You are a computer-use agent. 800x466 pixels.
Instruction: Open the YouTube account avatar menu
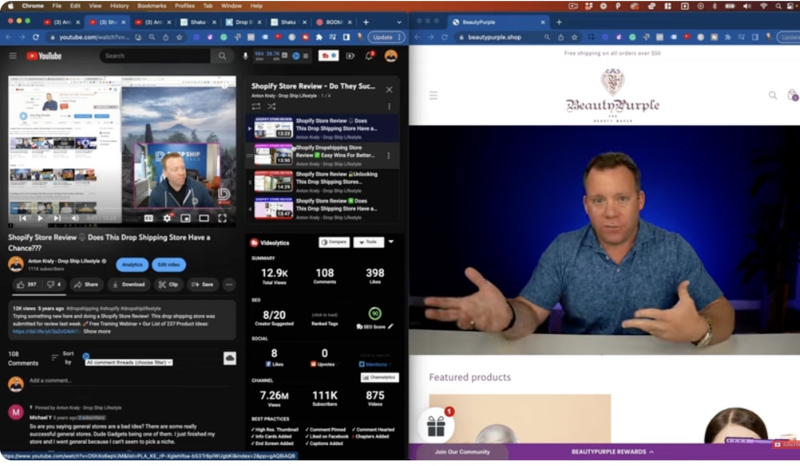391,56
